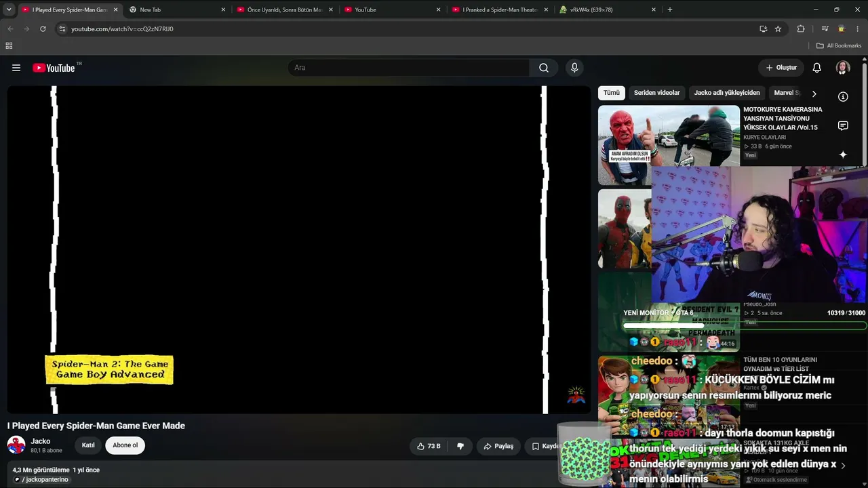Switch to the 'Önce Uyarıldı' tab

click(284, 9)
